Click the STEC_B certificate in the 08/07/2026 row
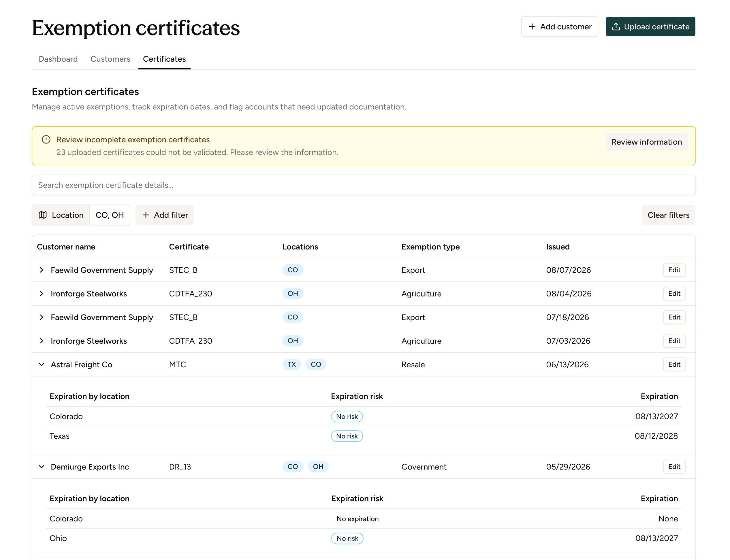The height and width of the screenshot is (560, 730). [x=183, y=270]
